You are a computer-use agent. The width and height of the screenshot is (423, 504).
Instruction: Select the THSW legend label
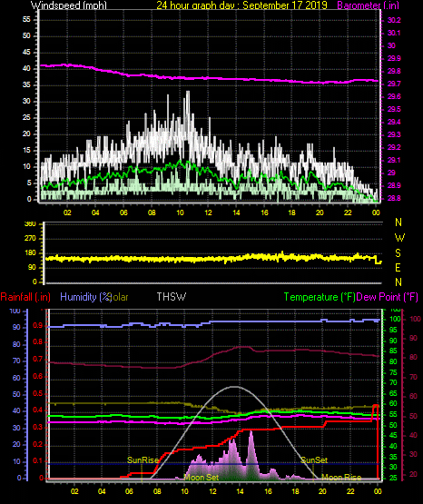click(x=172, y=296)
